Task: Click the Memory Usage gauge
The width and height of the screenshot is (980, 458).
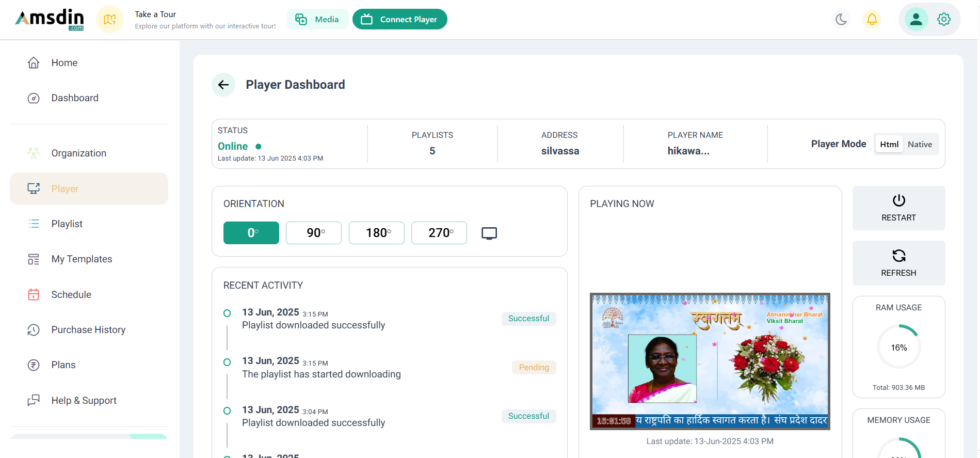Action: click(898, 448)
